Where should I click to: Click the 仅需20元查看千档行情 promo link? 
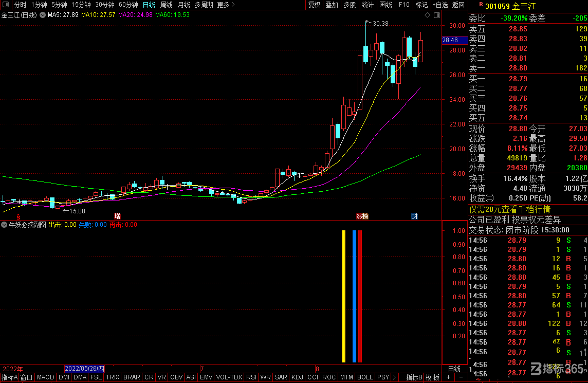510,209
